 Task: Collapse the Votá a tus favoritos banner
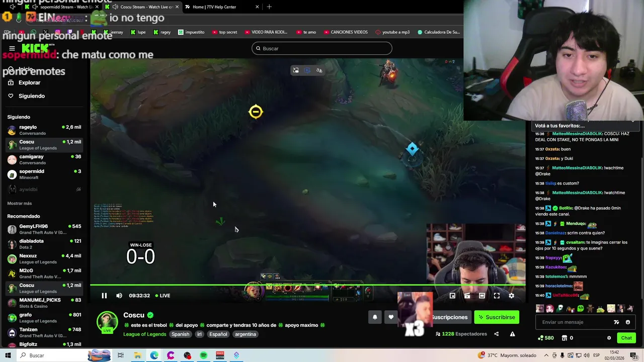coord(632,121)
